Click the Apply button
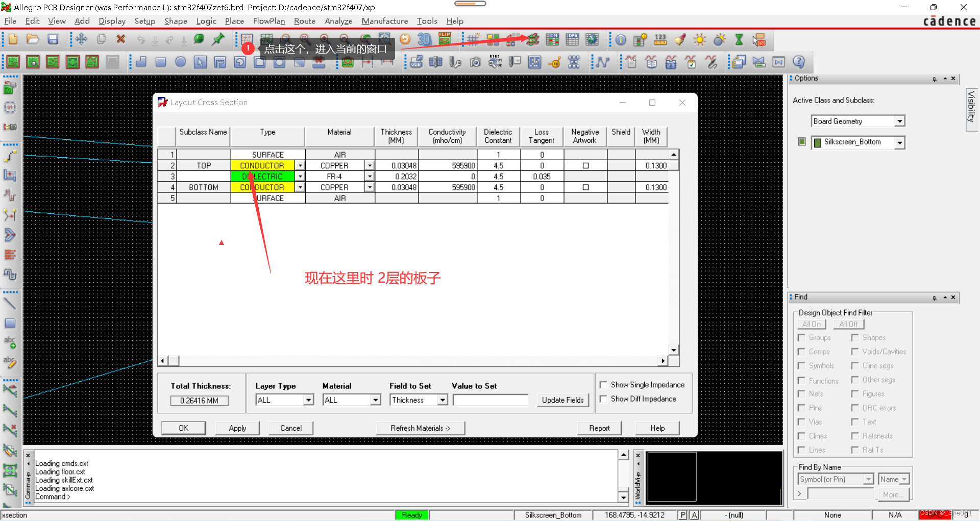Image resolution: width=980 pixels, height=521 pixels. point(237,428)
